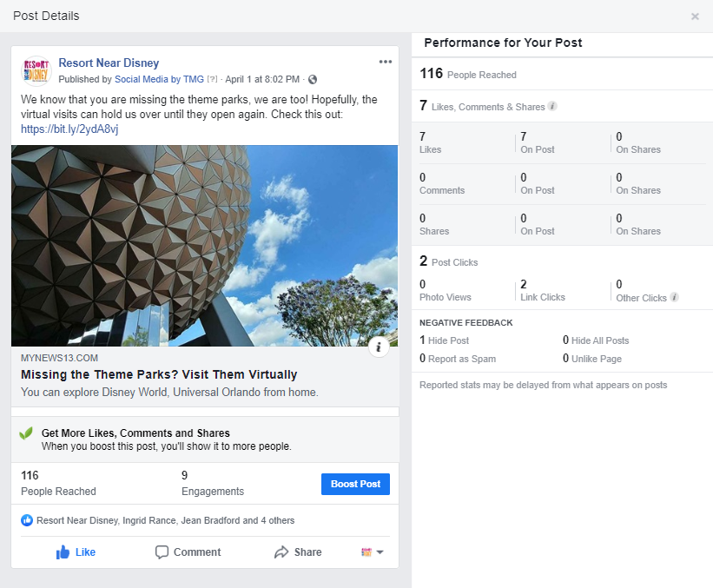Viewport: 713px width, 588px height.
Task: Click the Boost Post button
Action: coord(355,484)
